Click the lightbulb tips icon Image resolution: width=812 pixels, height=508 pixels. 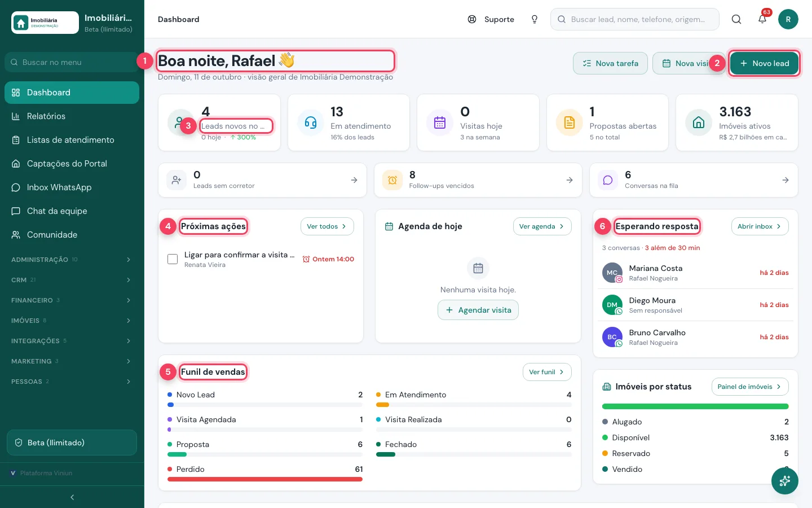pos(535,19)
